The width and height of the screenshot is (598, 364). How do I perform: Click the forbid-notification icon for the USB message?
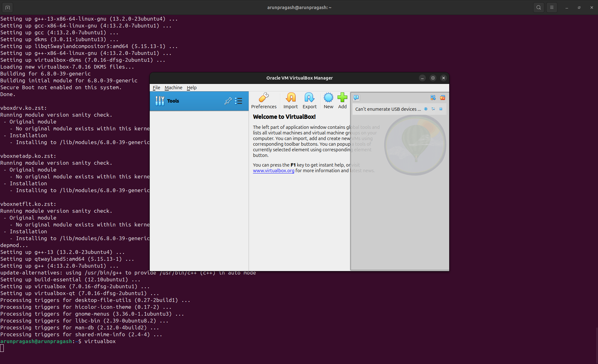coord(433,109)
